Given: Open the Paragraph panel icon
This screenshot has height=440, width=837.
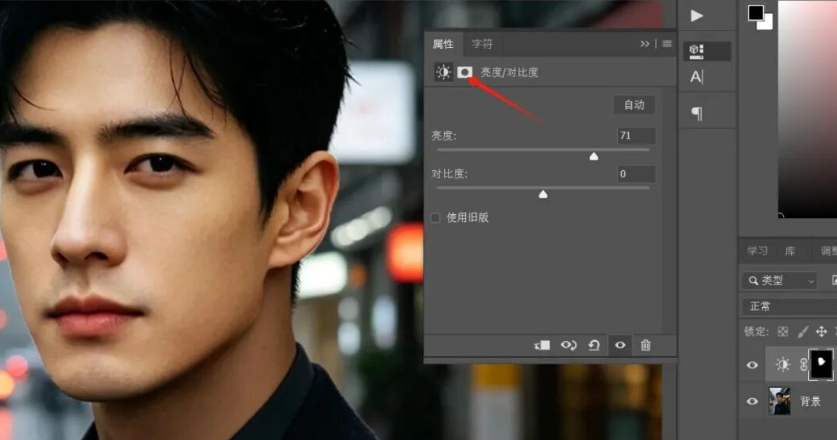Looking at the screenshot, I should click(x=697, y=113).
